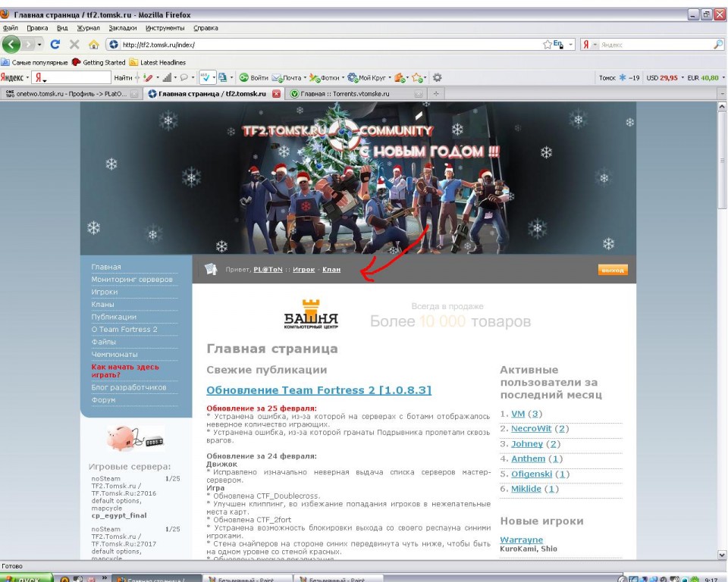Click the Yandex bar spell-check checkmark icon

pos(205,77)
